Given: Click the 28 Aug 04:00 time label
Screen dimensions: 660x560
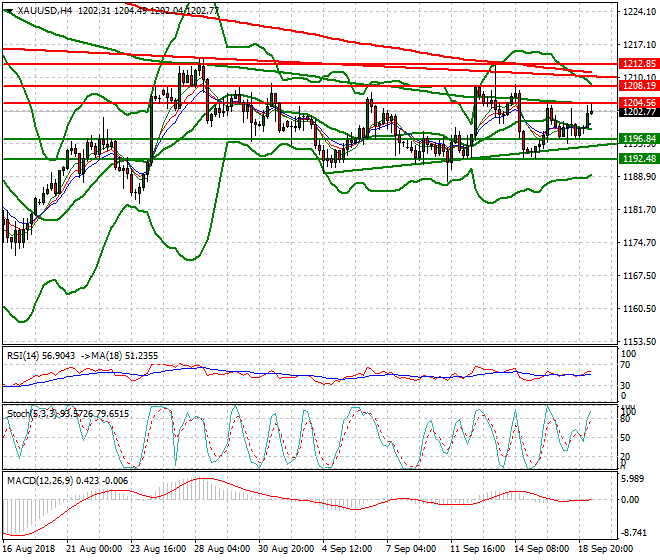Looking at the screenshot, I should (222, 549).
